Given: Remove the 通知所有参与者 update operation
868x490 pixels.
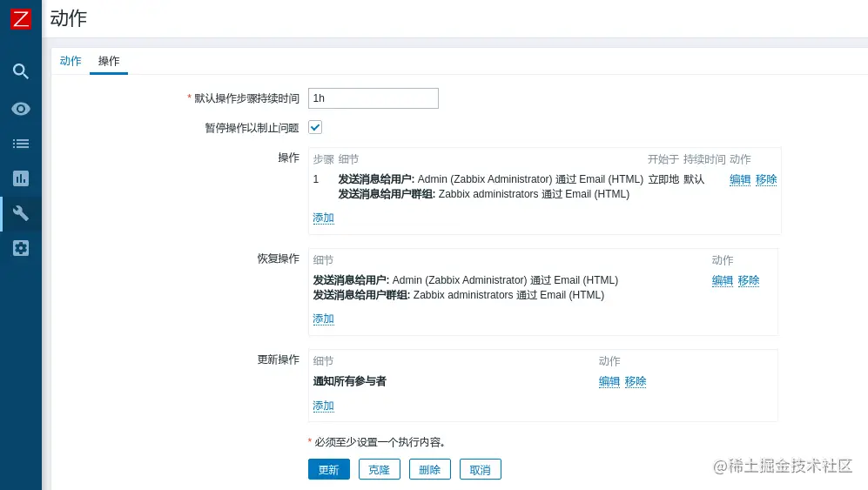Looking at the screenshot, I should tap(636, 381).
